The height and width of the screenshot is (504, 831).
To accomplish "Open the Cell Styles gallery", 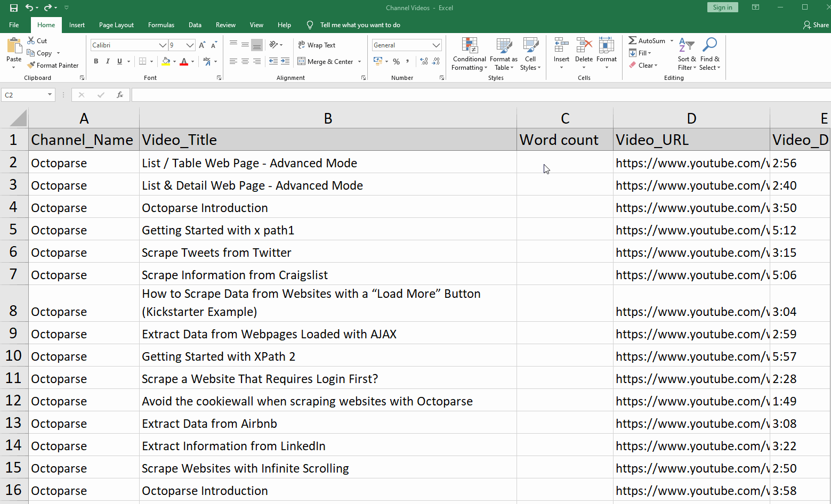I will point(530,54).
